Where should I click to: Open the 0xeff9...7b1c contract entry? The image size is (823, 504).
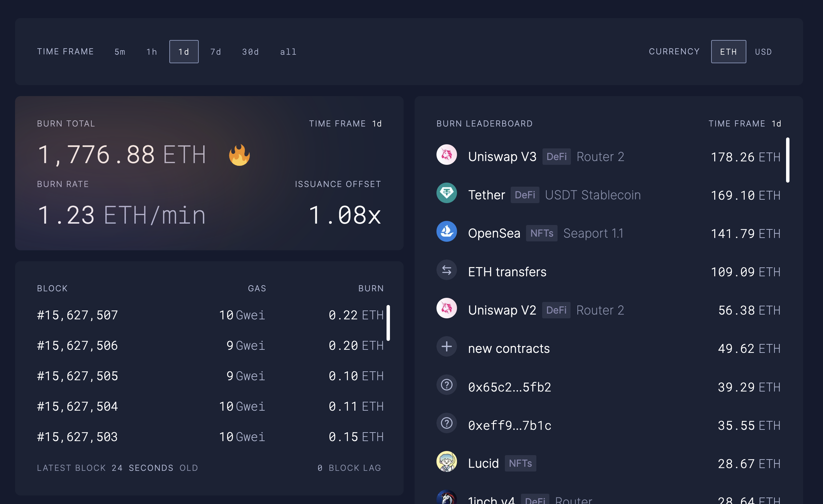509,425
